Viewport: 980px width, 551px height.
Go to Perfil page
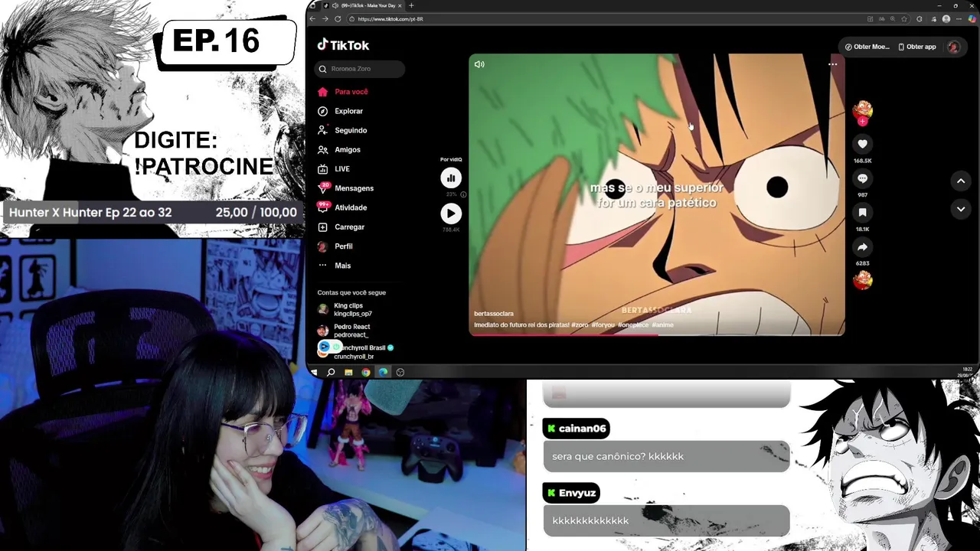(x=343, y=246)
